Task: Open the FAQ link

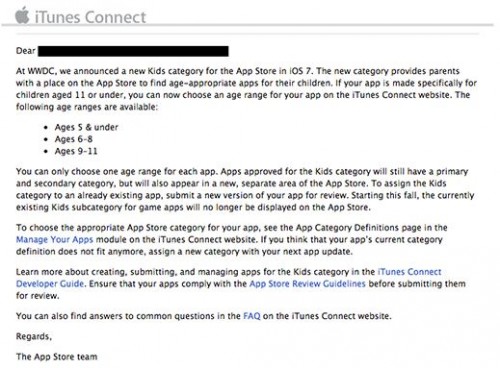Action: (x=252, y=316)
